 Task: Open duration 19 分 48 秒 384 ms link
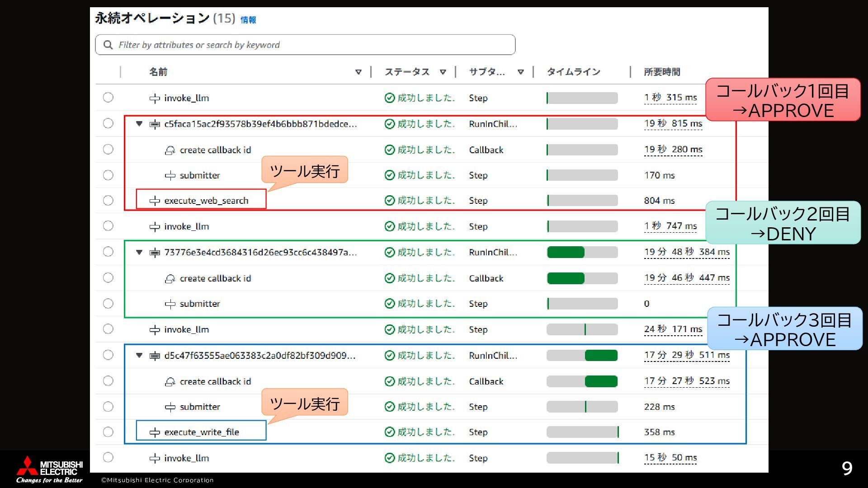point(687,252)
